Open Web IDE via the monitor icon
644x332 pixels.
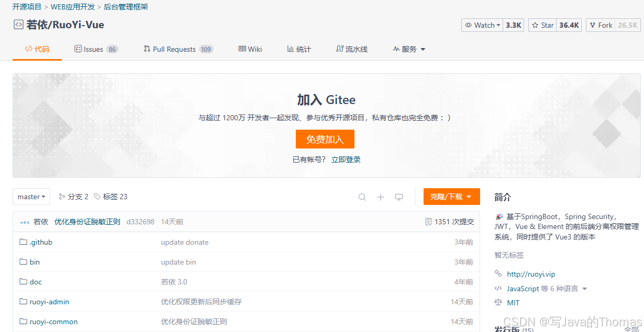pyautogui.click(x=399, y=197)
